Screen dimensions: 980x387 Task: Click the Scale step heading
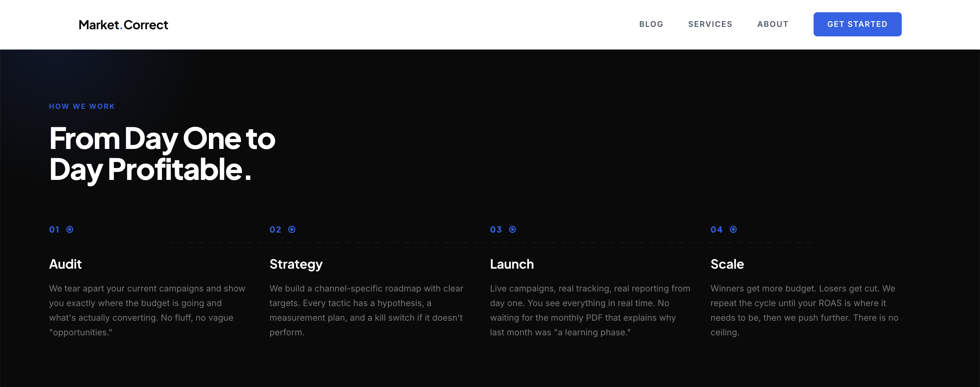click(727, 264)
